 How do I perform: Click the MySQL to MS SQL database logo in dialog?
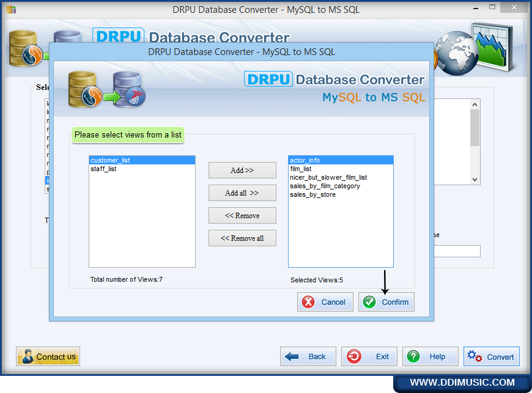click(x=107, y=89)
